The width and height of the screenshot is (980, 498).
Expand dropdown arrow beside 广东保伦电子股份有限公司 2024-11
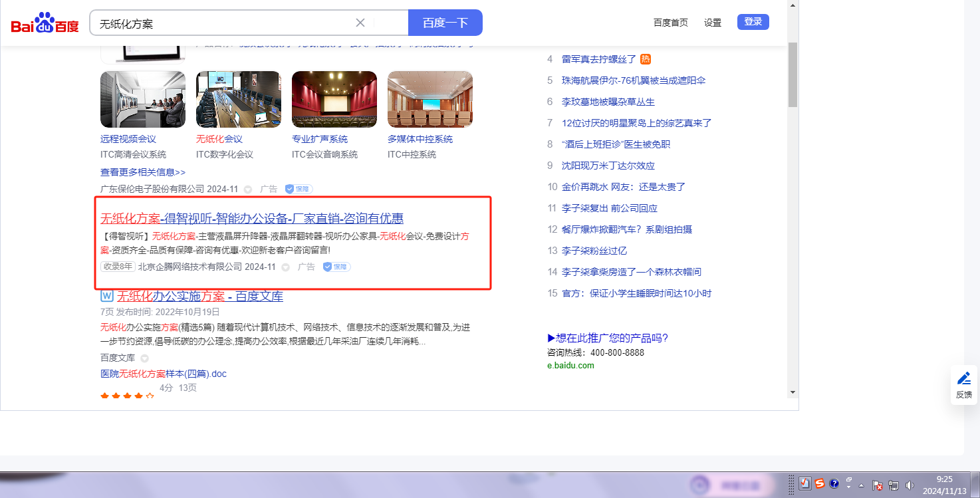pyautogui.click(x=248, y=189)
